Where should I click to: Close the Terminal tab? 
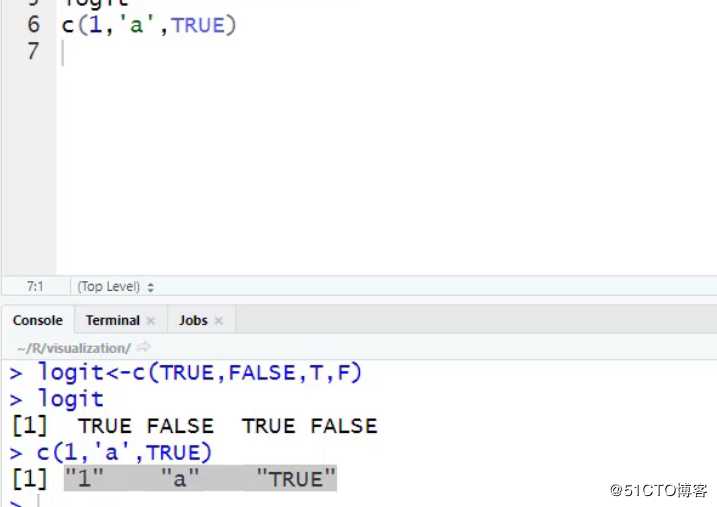point(151,321)
